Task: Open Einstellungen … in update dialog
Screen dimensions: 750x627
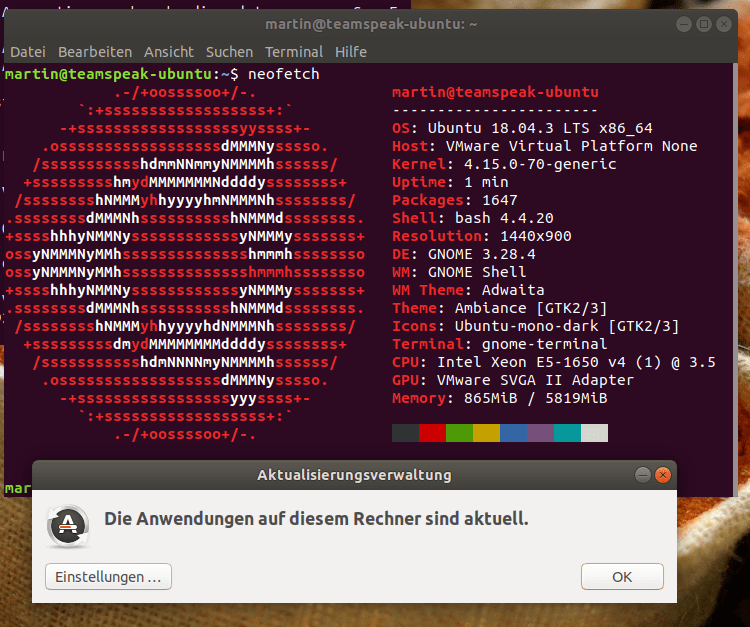Action: 108,576
